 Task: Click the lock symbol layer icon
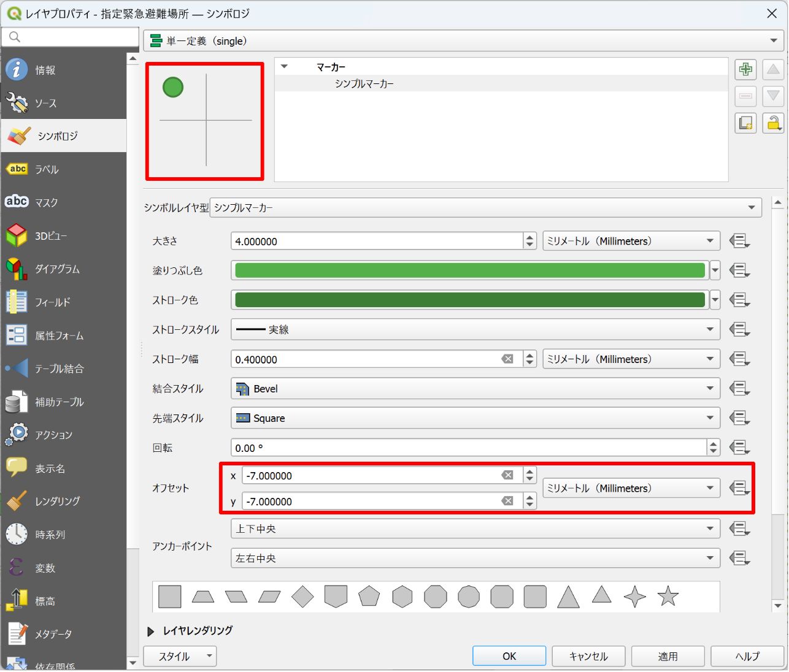773,123
